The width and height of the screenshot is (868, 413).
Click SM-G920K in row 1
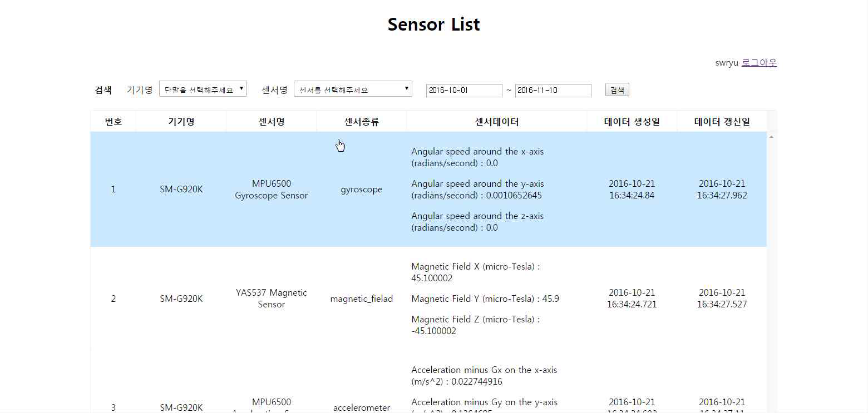pyautogui.click(x=181, y=190)
